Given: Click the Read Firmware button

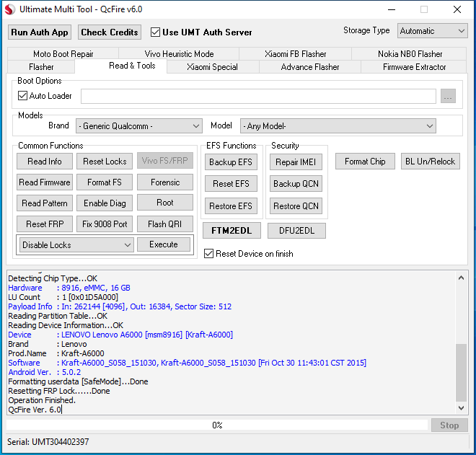Looking at the screenshot, I should point(45,182).
